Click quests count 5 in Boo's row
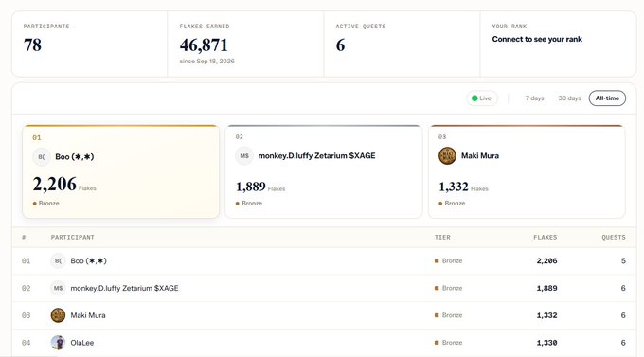 [623, 260]
